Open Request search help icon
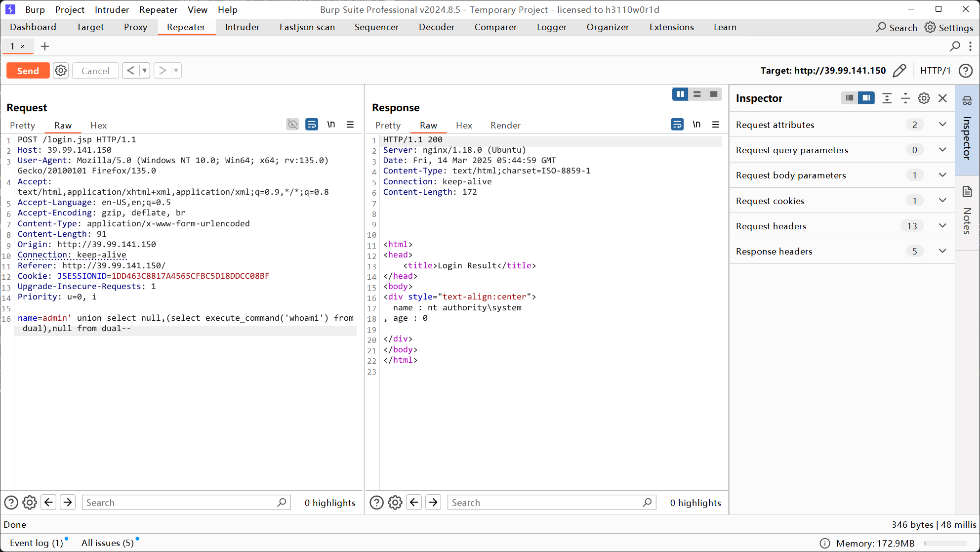This screenshot has height=552, width=980. click(11, 503)
